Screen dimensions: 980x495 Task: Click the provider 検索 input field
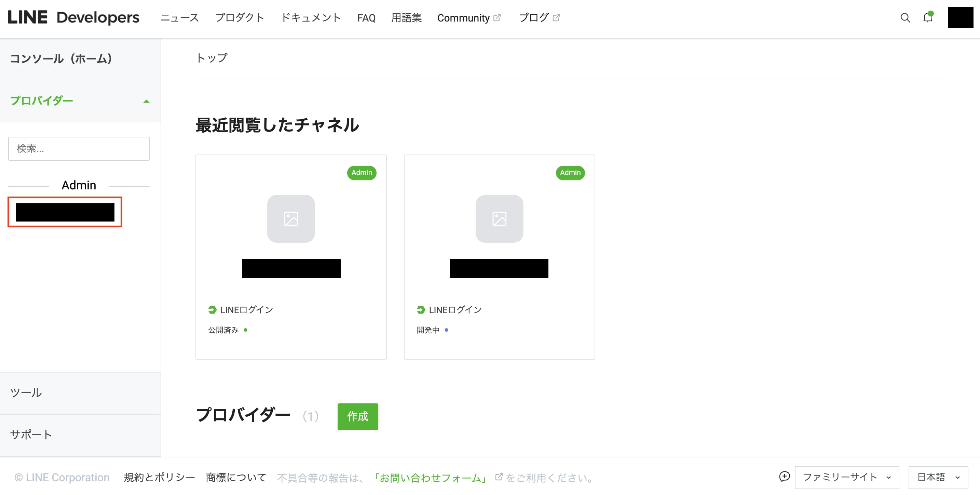pyautogui.click(x=79, y=148)
